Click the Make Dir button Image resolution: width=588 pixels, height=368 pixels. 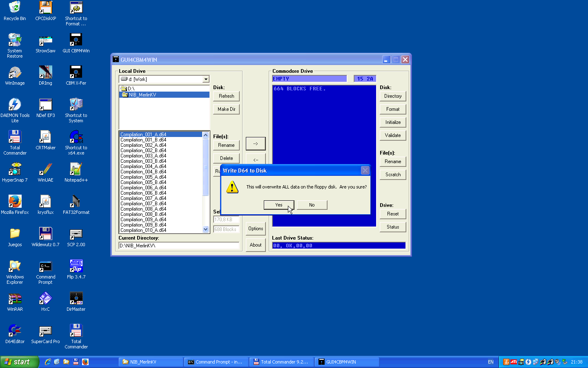[x=227, y=109]
